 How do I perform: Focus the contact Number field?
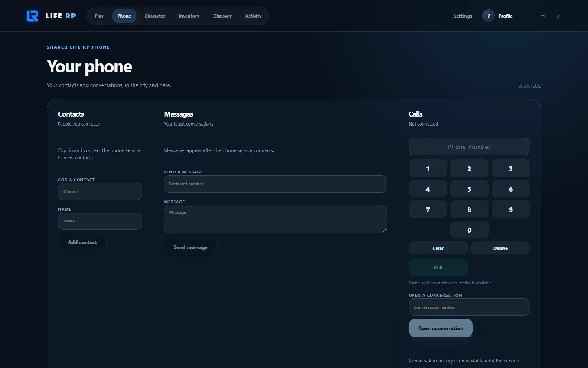pos(100,191)
